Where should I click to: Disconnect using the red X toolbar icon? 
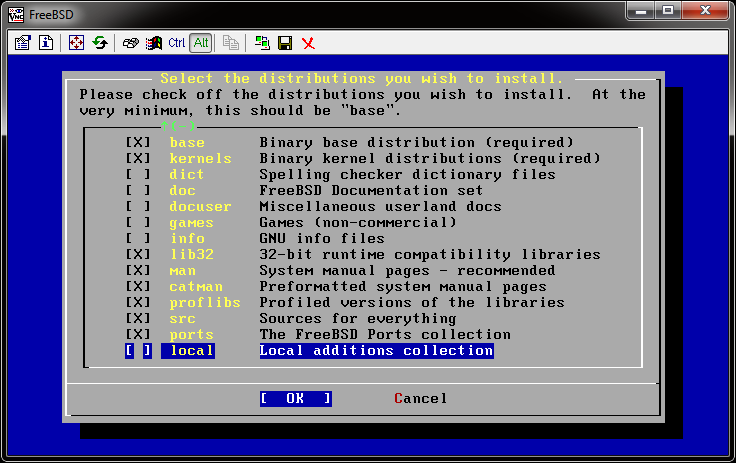[x=308, y=43]
